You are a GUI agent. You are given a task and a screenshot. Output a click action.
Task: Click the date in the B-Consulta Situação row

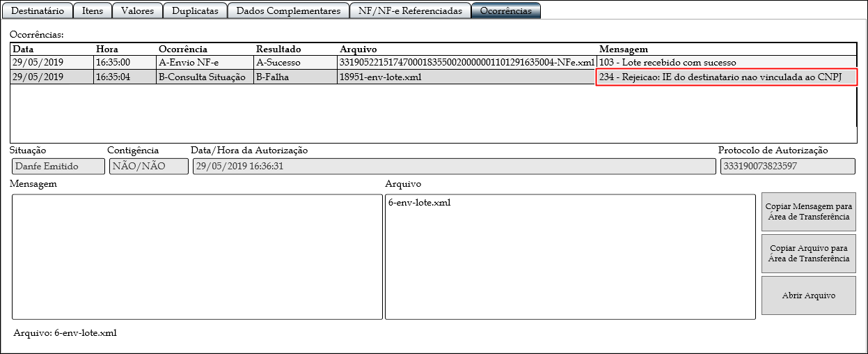coord(52,77)
